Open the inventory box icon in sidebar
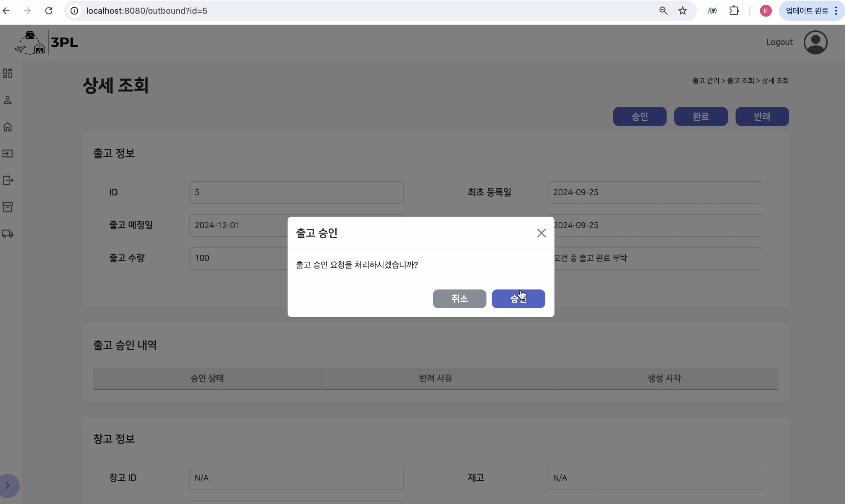 coord(7,207)
